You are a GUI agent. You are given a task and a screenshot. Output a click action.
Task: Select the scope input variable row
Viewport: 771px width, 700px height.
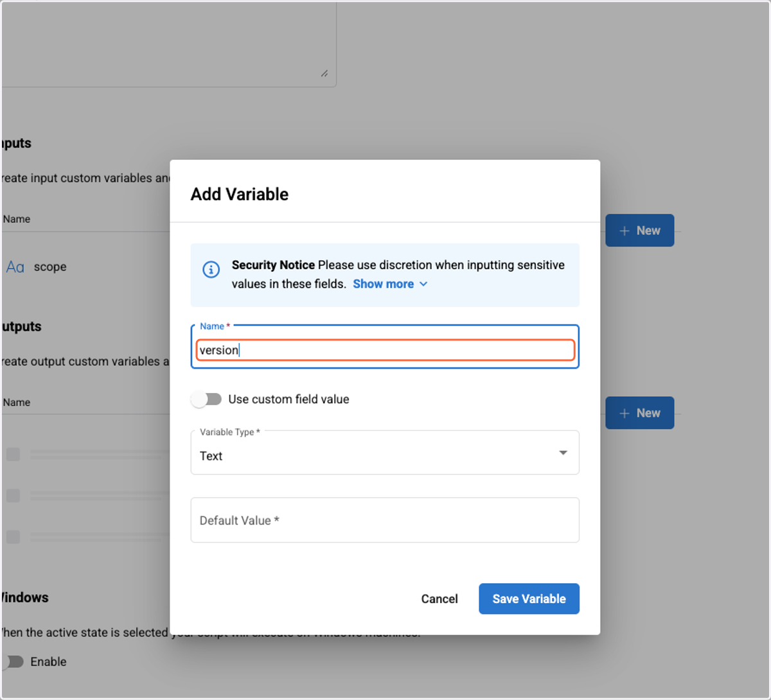coord(86,267)
